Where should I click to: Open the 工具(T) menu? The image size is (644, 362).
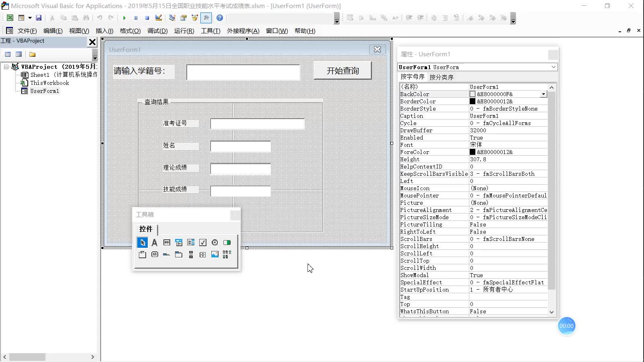(x=211, y=31)
